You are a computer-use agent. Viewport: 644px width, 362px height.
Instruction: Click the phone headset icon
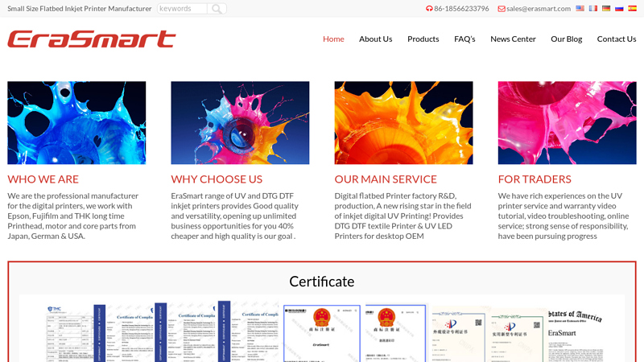coord(429,9)
